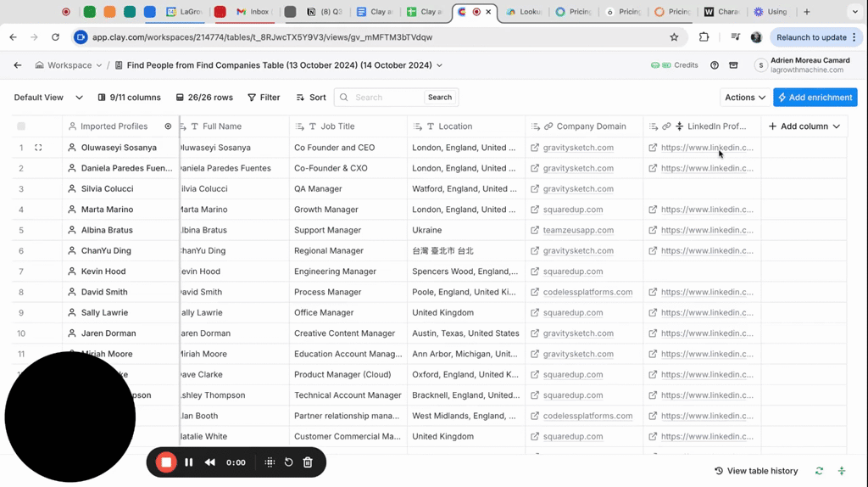Click the refresh icon beside View table history
The width and height of the screenshot is (868, 487).
(819, 471)
